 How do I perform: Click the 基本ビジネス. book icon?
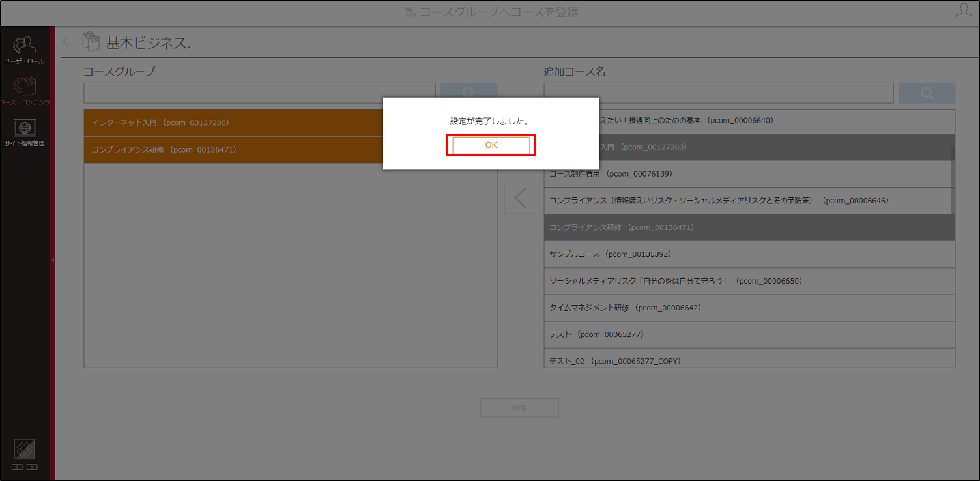(91, 42)
